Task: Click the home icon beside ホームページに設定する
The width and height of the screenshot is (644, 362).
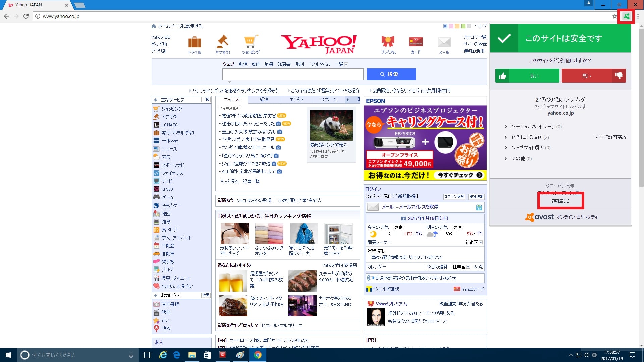Action: point(154,26)
